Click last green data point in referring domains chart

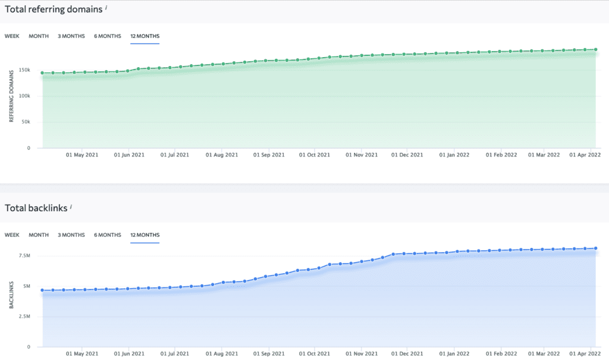pyautogui.click(x=595, y=49)
